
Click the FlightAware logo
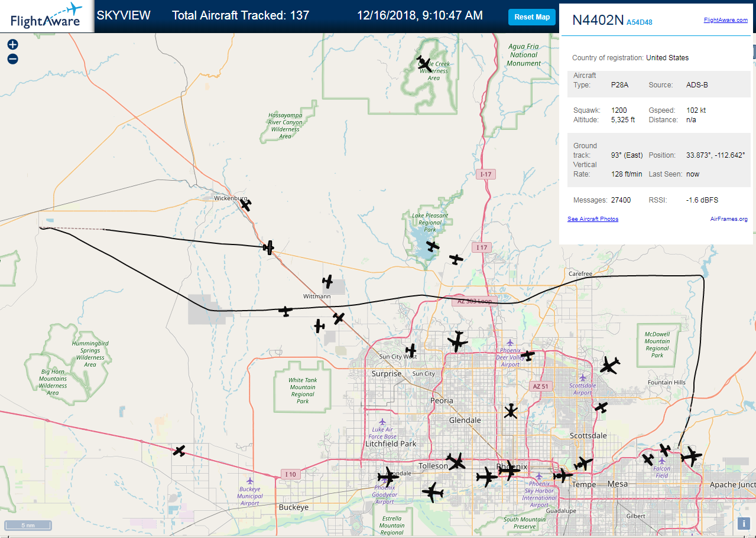[x=47, y=16]
